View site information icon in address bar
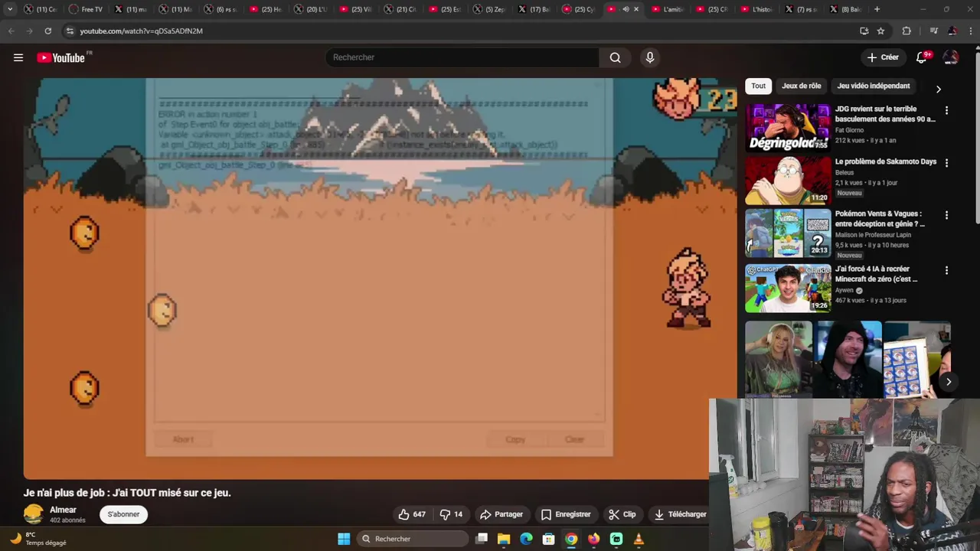 70,31
